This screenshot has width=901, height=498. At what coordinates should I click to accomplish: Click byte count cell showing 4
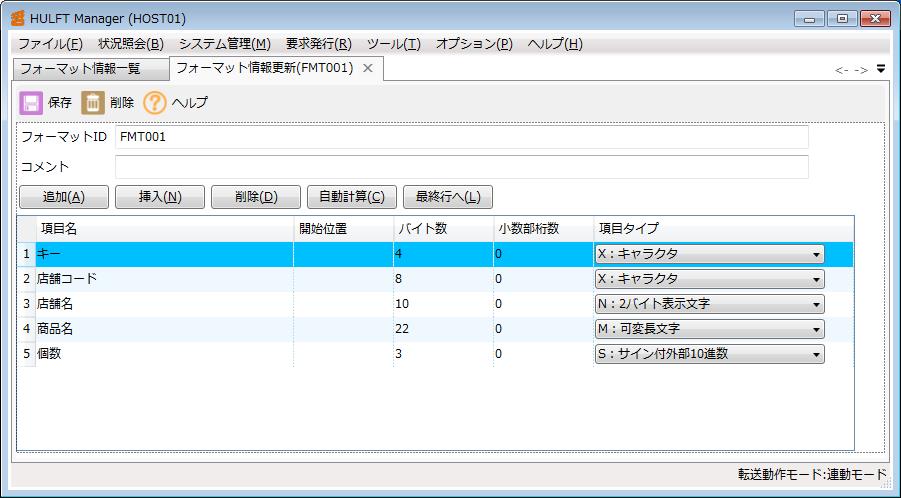click(443, 254)
